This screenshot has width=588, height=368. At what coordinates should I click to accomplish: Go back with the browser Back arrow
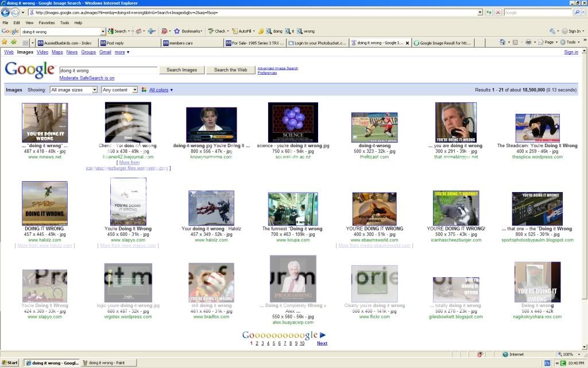click(x=5, y=13)
